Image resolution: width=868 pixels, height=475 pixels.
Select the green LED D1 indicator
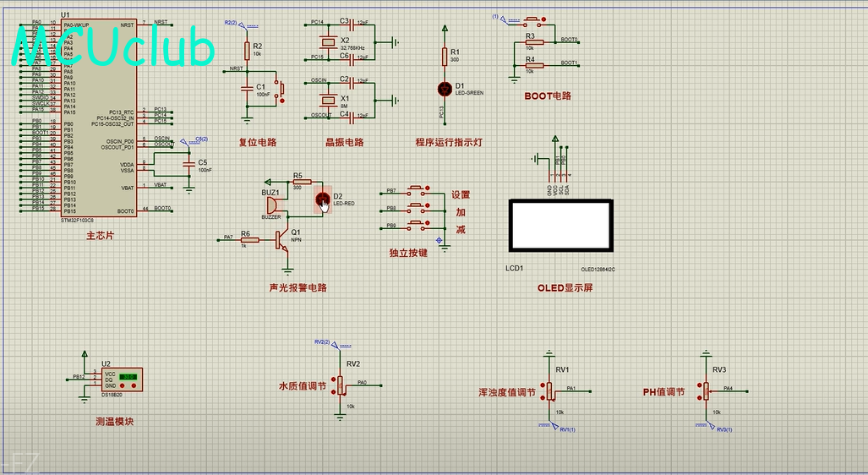point(445,89)
